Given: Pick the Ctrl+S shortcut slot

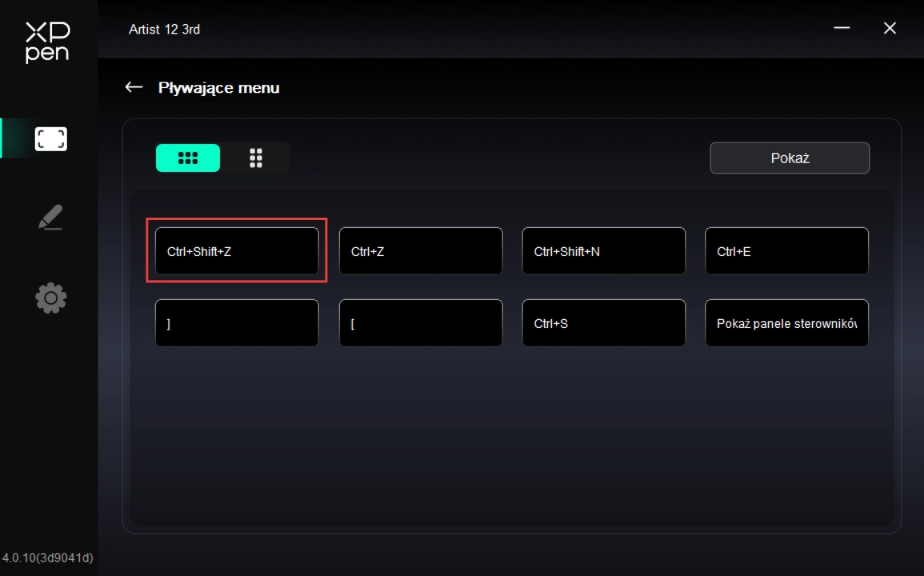Looking at the screenshot, I should [604, 323].
